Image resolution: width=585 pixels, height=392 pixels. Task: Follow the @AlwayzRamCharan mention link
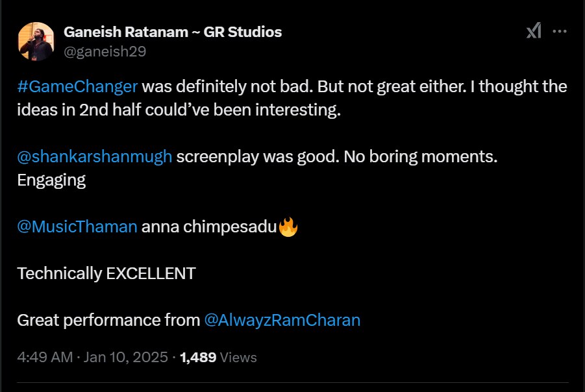[x=282, y=320]
